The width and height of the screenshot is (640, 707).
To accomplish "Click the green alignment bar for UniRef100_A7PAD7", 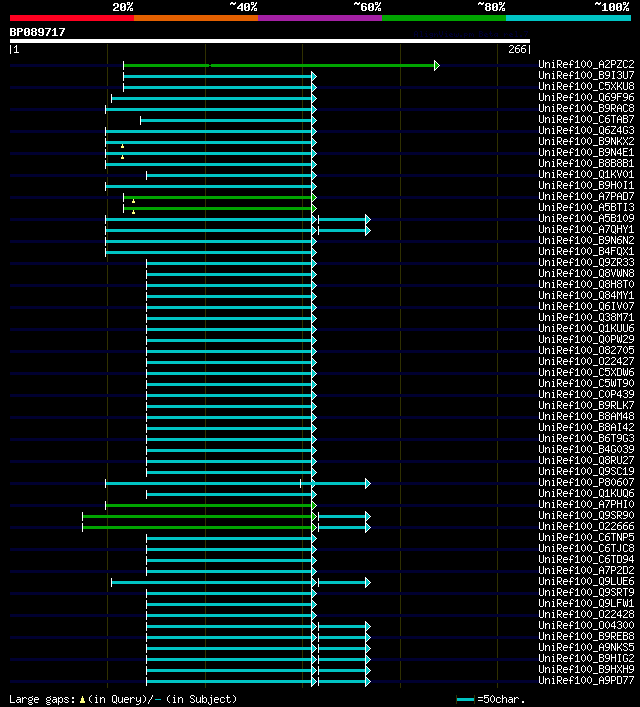I will coord(218,197).
